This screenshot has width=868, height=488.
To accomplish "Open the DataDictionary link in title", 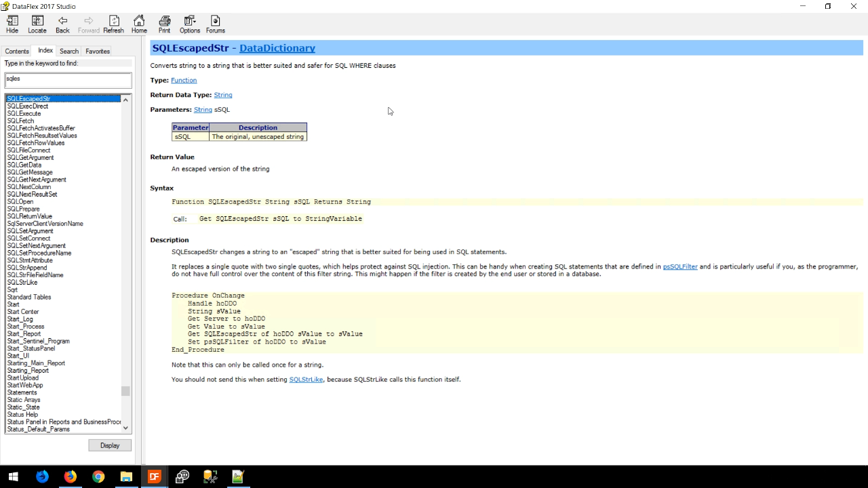I will tap(277, 48).
